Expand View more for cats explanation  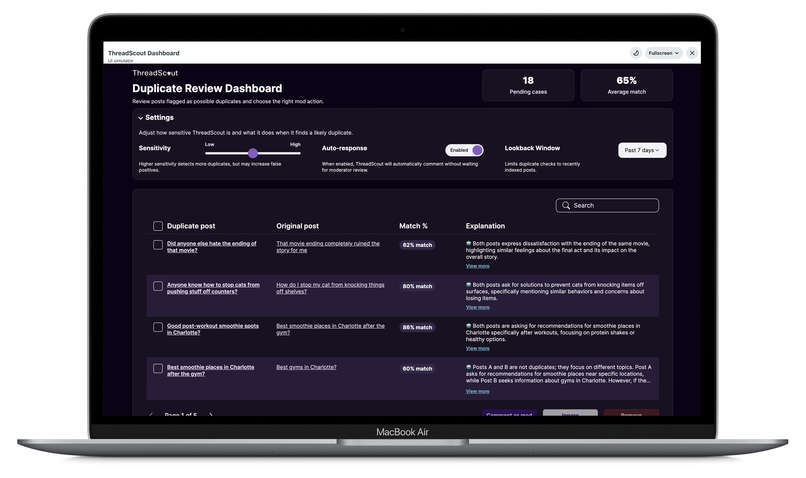(478, 307)
